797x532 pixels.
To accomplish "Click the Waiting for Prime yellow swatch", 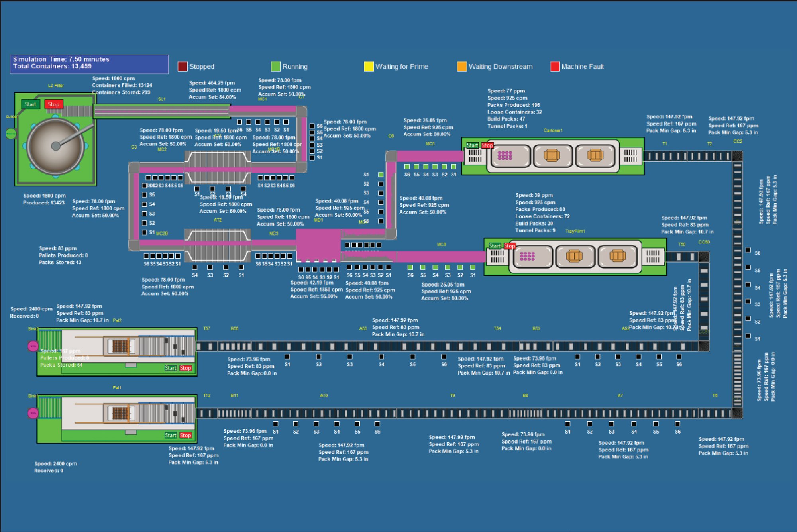I will 369,67.
